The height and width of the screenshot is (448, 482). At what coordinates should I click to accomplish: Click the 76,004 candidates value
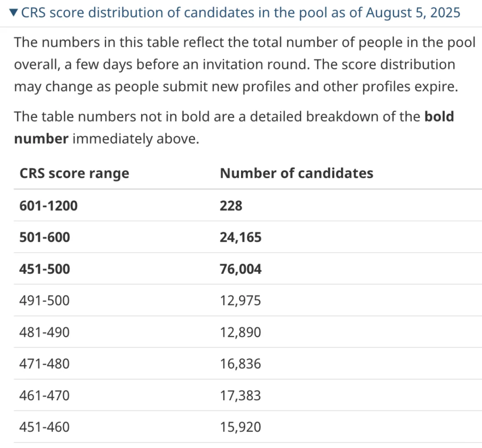pyautogui.click(x=241, y=269)
